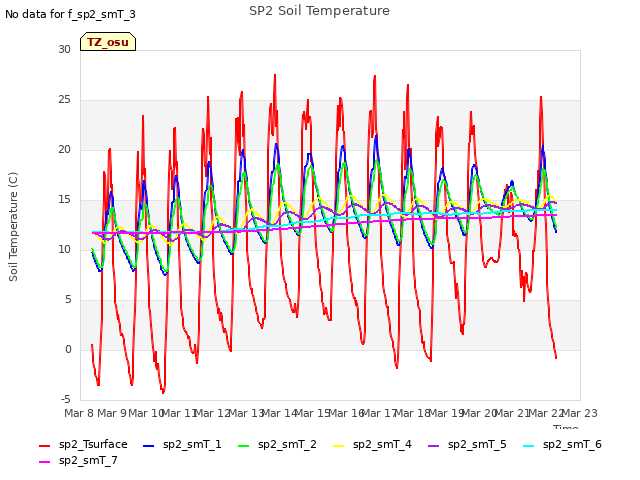Toggle the sp2_smT_5 legend entry

point(467,444)
